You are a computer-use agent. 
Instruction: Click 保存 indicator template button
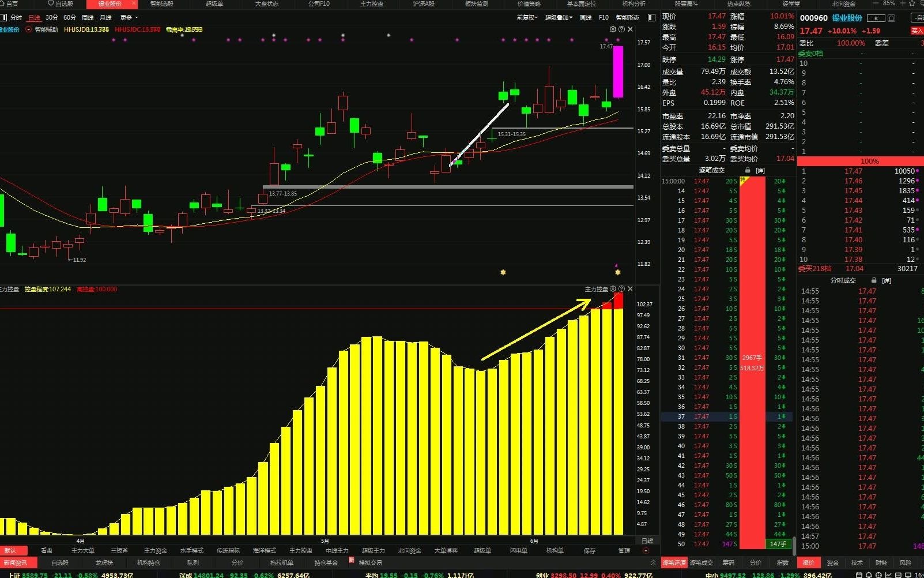[589, 550]
